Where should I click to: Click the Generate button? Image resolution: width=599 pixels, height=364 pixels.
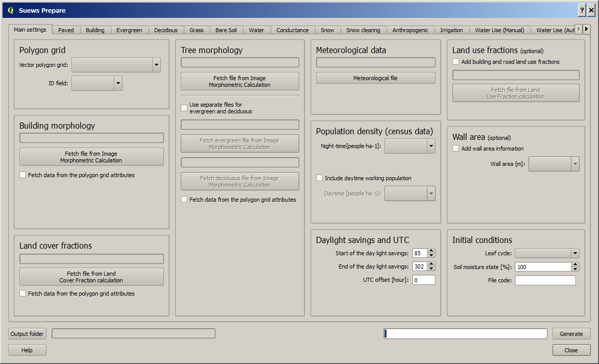571,334
